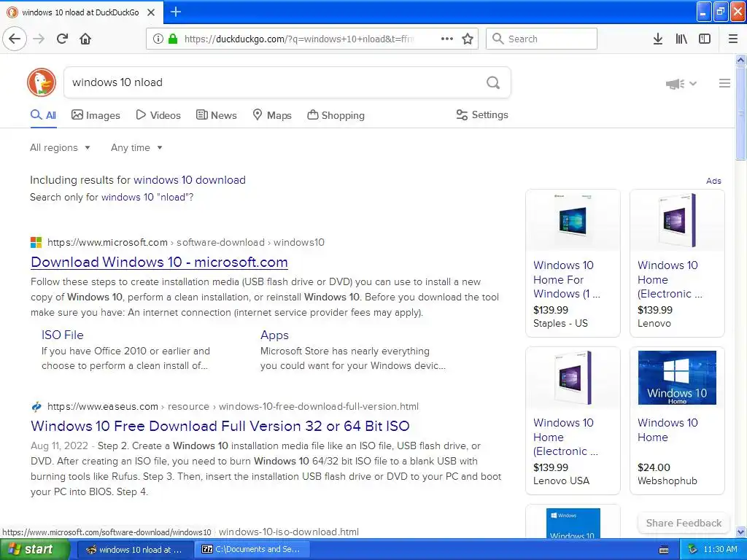Open a new tab with plus icon
This screenshot has height=560, width=747.
[176, 12]
